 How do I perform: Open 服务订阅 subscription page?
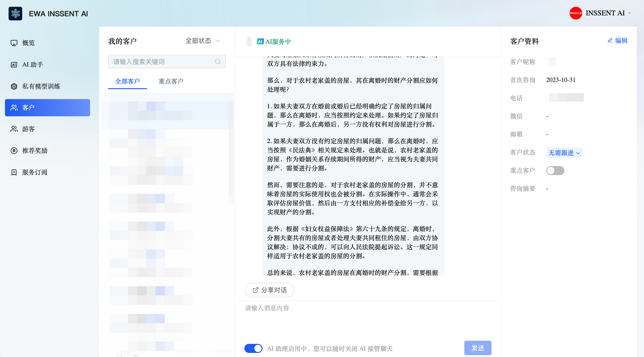pos(48,172)
